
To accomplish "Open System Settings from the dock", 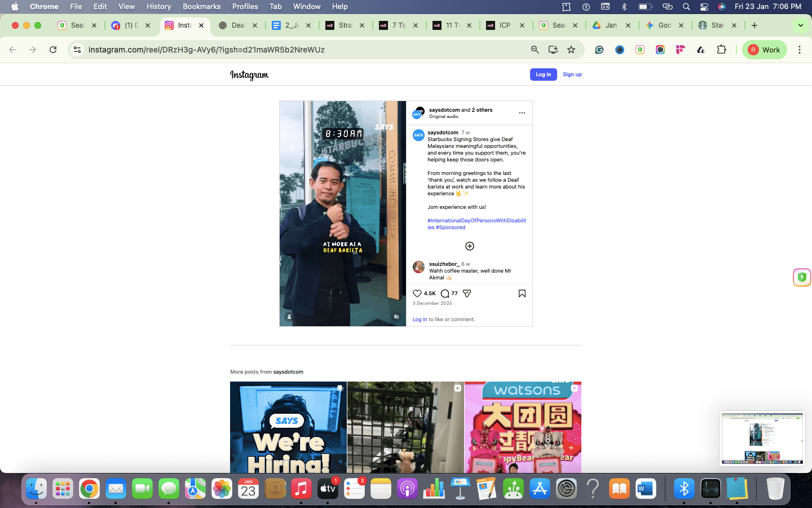I will 566,489.
